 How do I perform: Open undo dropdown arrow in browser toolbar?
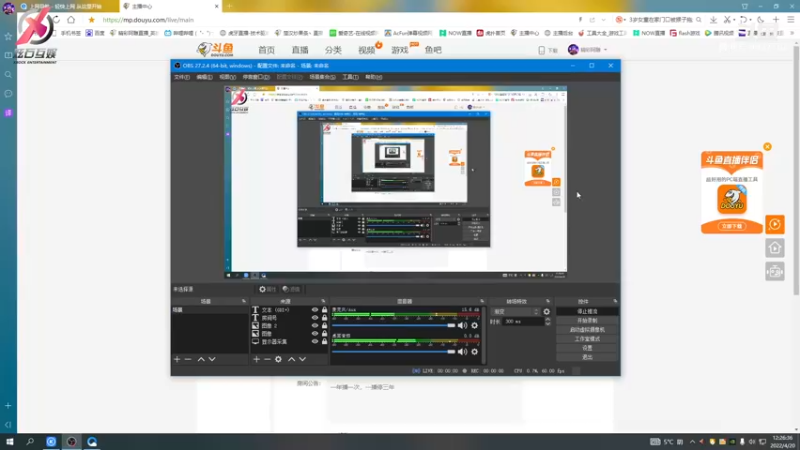tap(751, 20)
